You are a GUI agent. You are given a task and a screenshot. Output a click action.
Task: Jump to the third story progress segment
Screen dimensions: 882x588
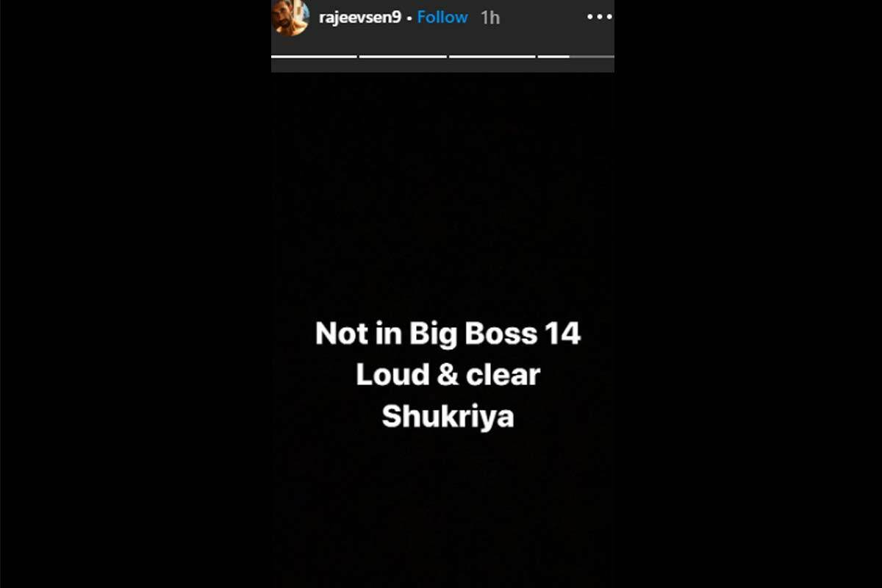click(492, 56)
